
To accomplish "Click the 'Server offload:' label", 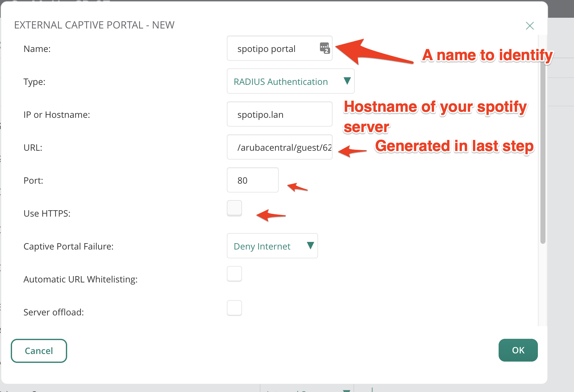I will point(54,312).
